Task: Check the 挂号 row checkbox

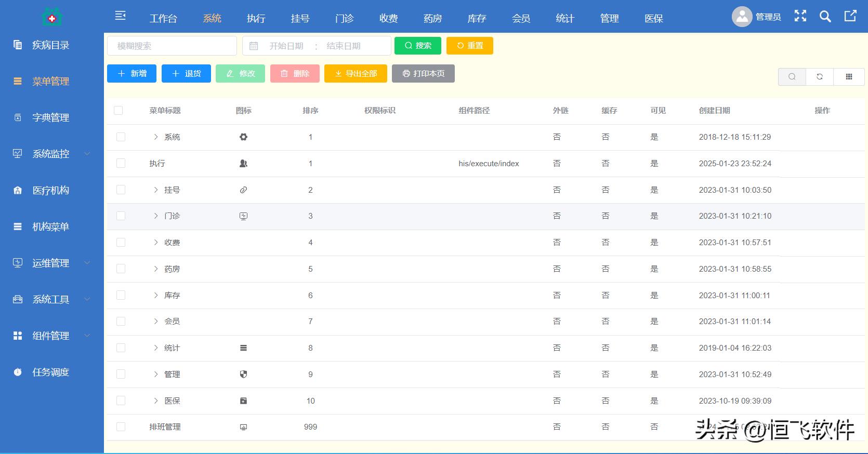Action: 121,190
